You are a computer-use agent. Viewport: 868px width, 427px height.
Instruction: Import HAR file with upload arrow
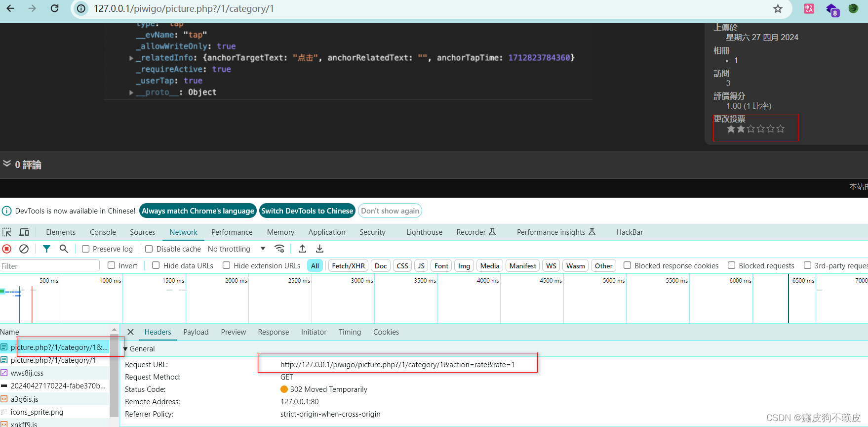tap(303, 249)
